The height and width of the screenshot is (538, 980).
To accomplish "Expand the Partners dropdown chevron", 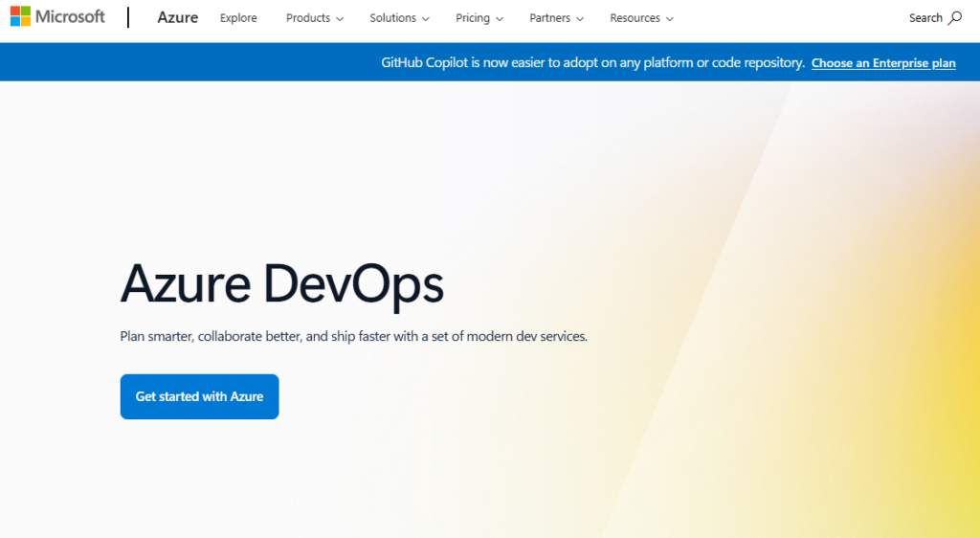I will (x=580, y=19).
